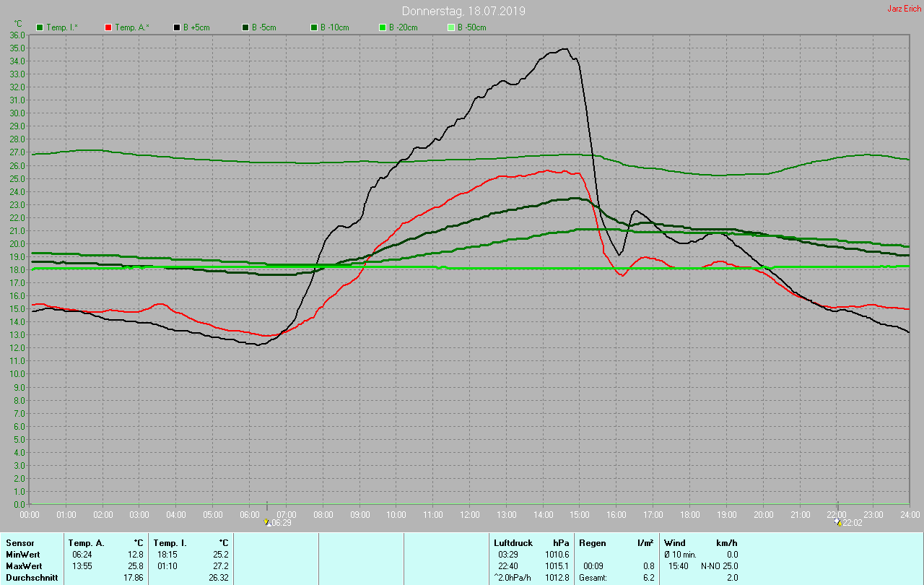Click the Gesamt: rain total label
The image size is (924, 585).
(593, 577)
